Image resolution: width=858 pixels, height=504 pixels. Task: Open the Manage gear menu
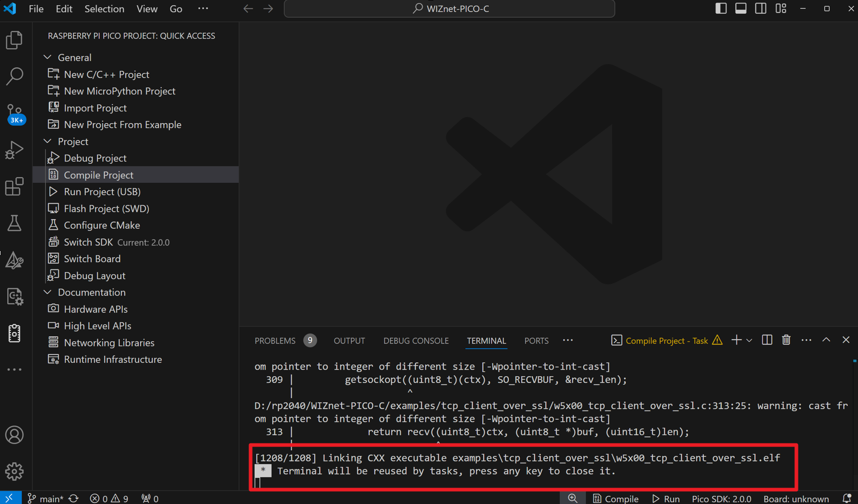click(x=14, y=471)
